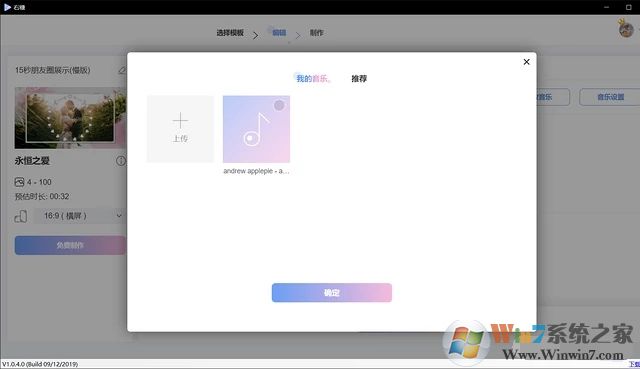Minimize the application window
This screenshot has height=369, width=640.
coord(607,7)
